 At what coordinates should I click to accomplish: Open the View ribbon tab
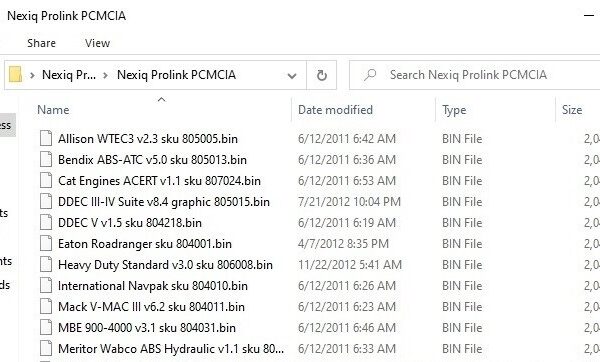(x=97, y=43)
